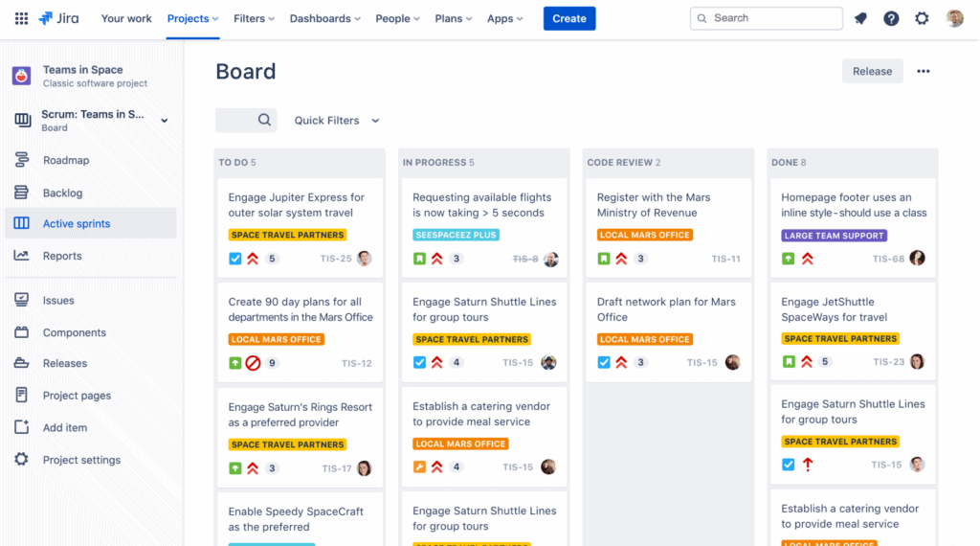Expand the Apps dropdown
The width and height of the screenshot is (980, 546).
[505, 19]
